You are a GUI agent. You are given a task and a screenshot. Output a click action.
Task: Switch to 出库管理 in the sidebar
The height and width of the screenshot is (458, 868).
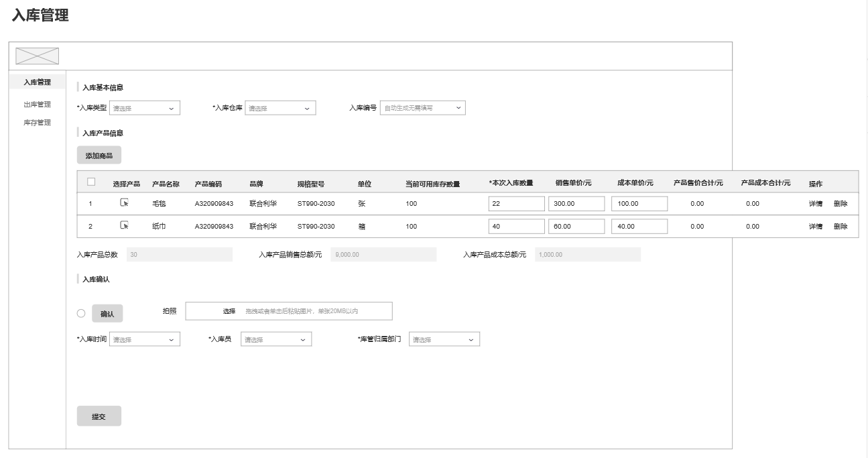(x=37, y=105)
